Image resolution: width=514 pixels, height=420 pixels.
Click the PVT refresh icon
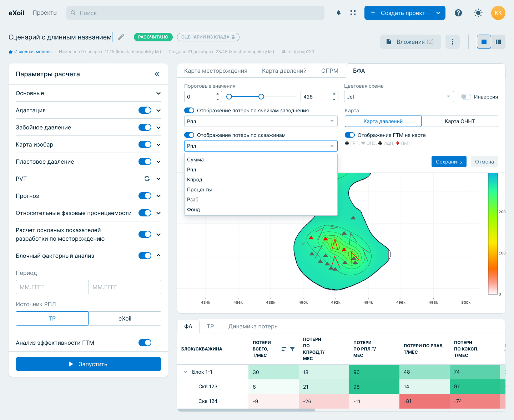click(147, 179)
